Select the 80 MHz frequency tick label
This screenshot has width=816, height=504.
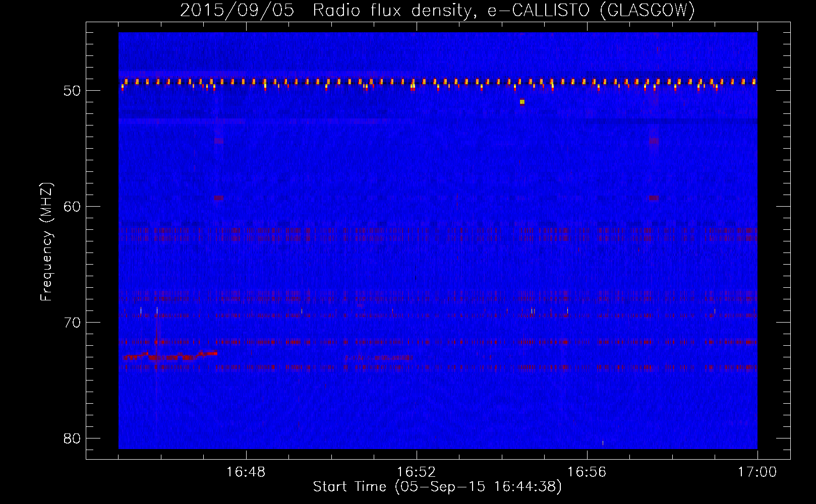[73, 438]
